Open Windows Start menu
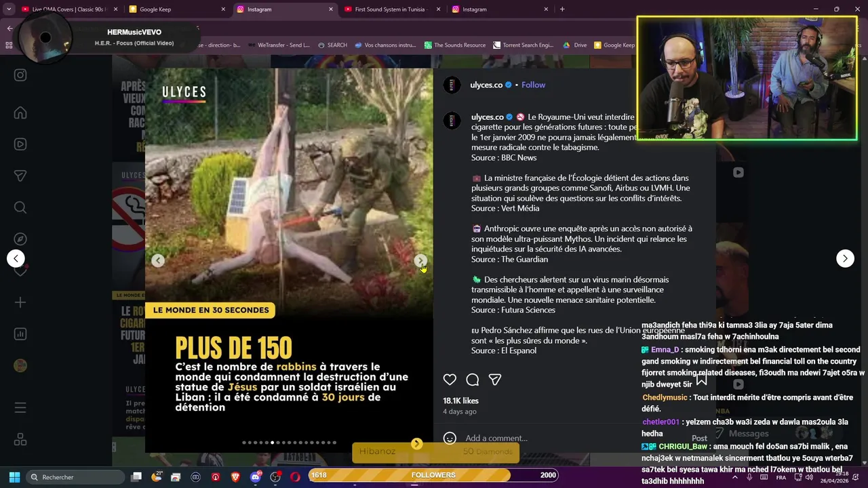 click(14, 477)
